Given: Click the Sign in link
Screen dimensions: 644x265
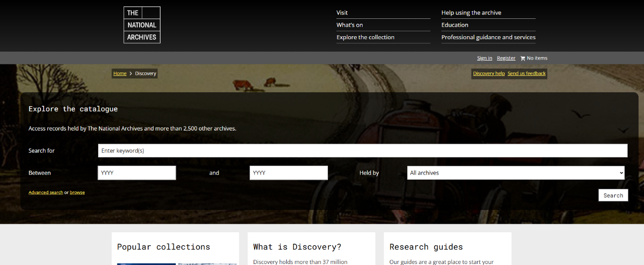Looking at the screenshot, I should click(x=484, y=58).
